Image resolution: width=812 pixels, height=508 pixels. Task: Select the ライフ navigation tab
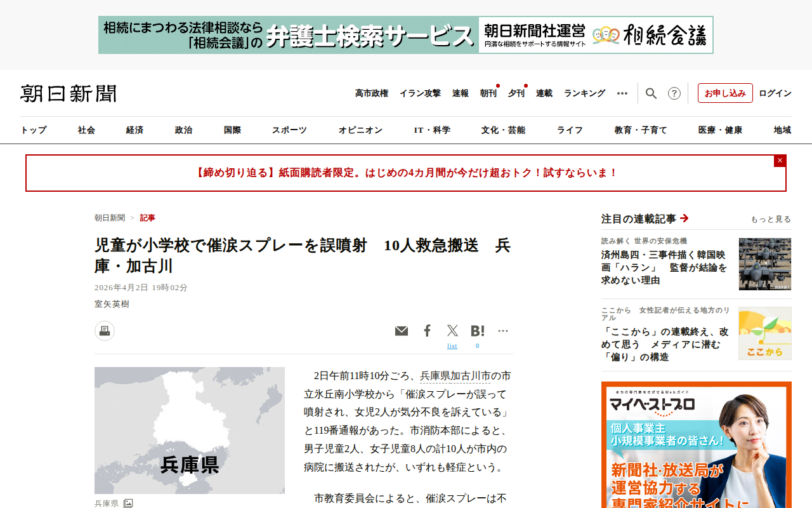[x=570, y=130]
